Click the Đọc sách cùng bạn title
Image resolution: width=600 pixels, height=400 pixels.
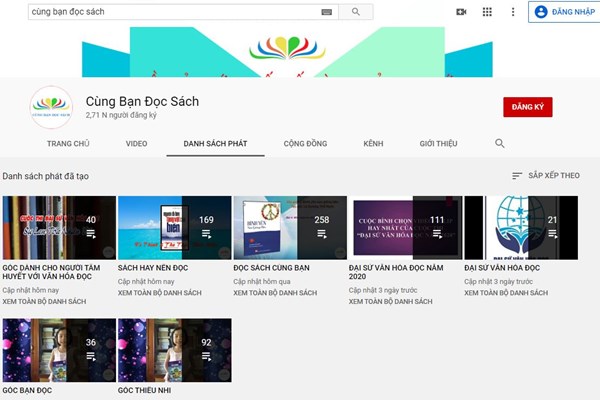coord(271,268)
